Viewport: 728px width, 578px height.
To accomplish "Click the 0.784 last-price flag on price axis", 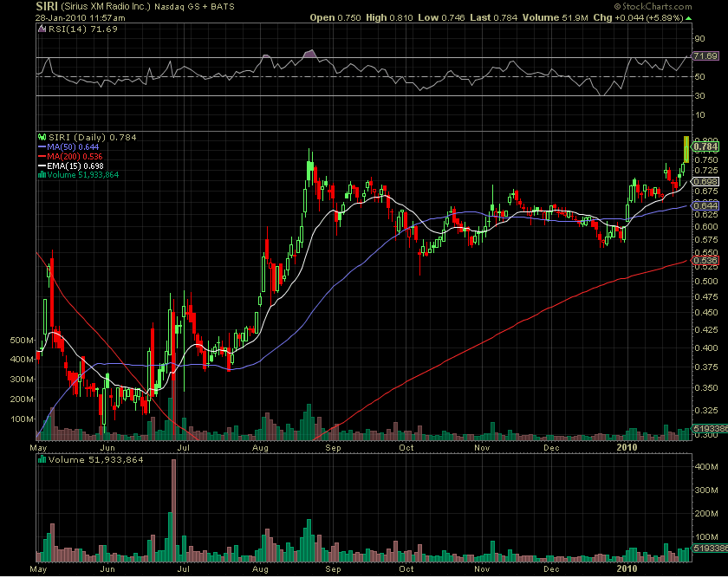I will pos(705,146).
